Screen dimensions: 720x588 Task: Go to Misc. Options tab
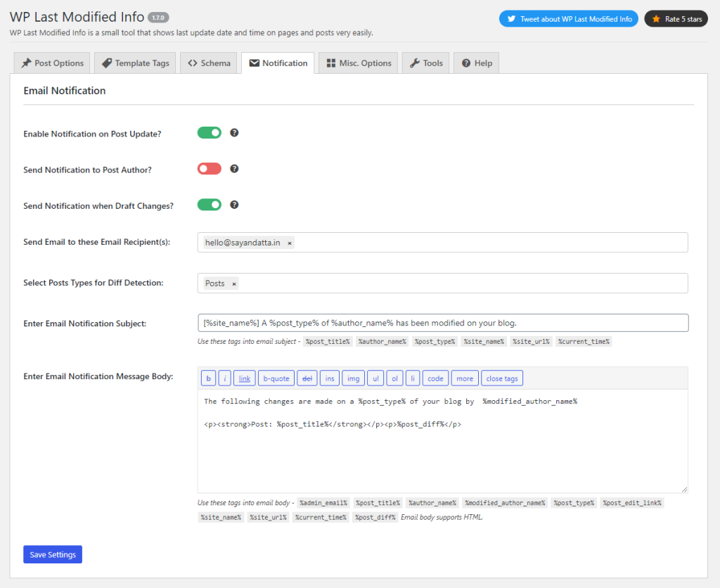coord(358,63)
